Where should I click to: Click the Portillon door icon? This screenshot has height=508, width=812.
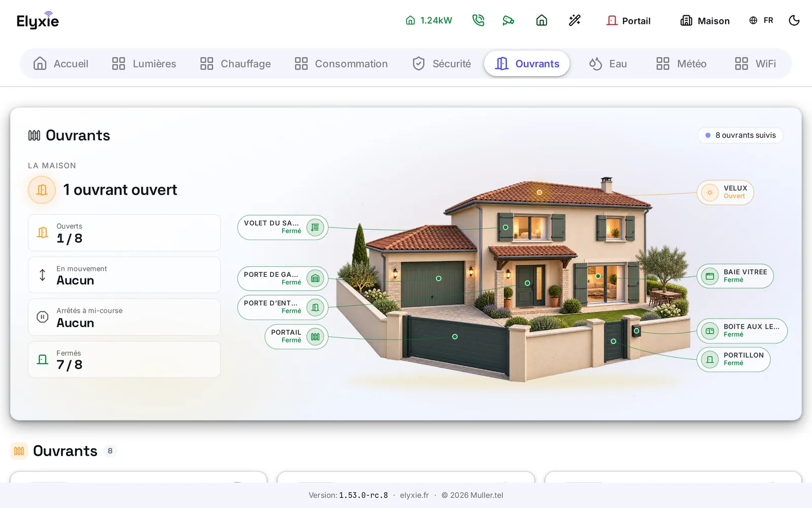tap(710, 360)
